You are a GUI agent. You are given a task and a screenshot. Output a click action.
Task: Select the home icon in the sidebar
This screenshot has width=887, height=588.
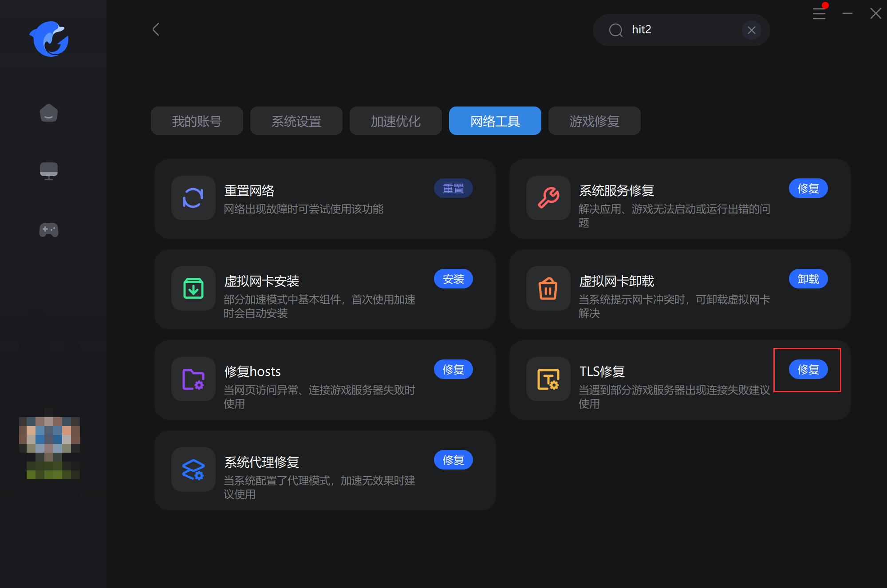48,113
